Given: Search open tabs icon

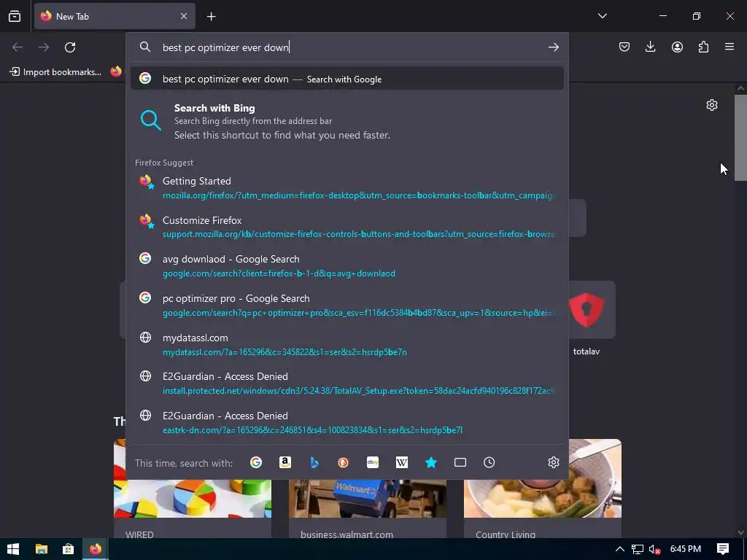Looking at the screenshot, I should 460,462.
